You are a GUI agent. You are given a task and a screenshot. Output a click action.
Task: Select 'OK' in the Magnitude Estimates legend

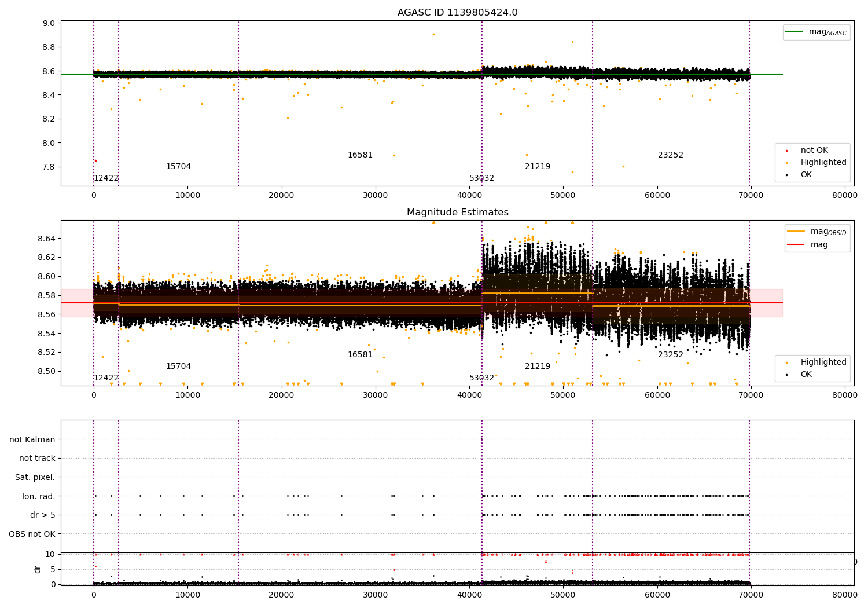[806, 375]
